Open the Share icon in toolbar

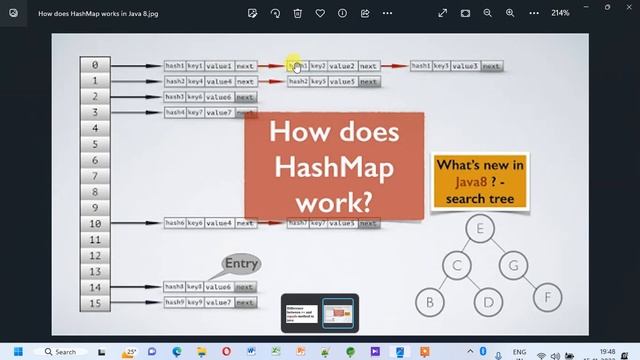click(x=365, y=13)
